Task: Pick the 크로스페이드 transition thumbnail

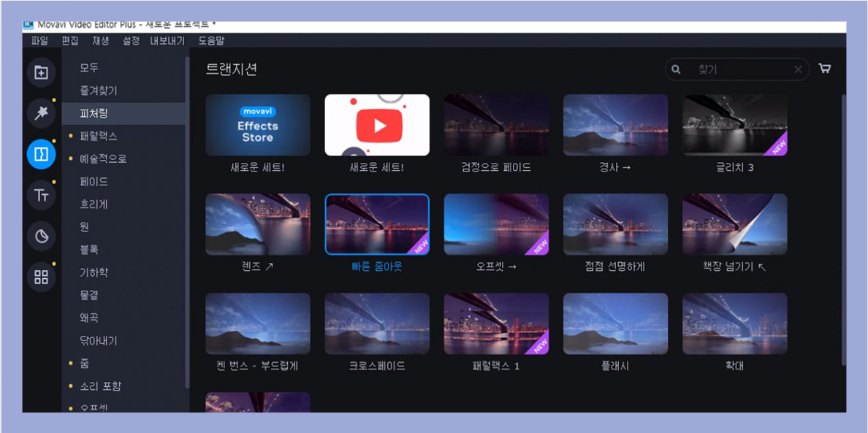Action: 377,323
